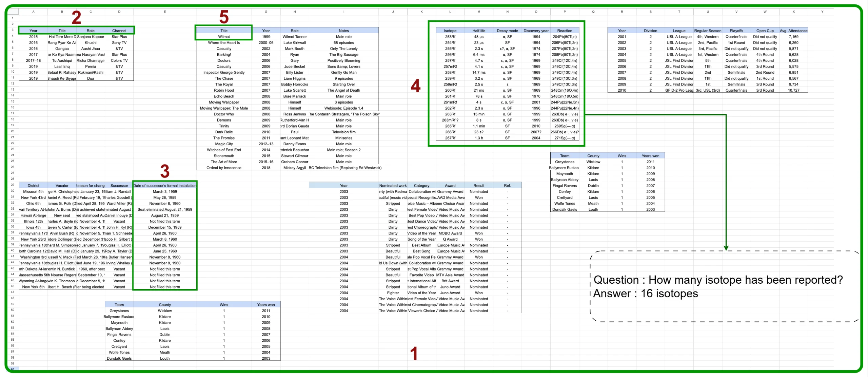Viewport: 868px width, 377px height.
Task: Select the Sanjana Kapoor role cell
Action: 91,37
